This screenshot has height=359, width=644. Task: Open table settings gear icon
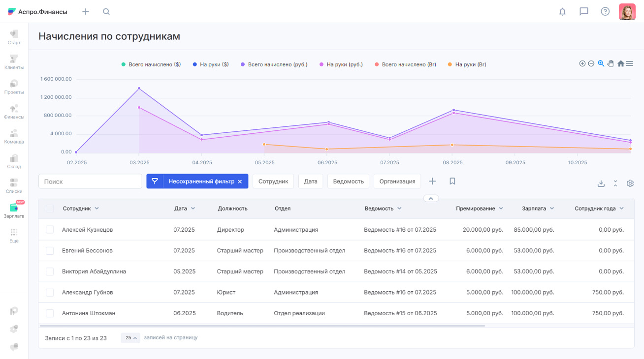pyautogui.click(x=630, y=183)
